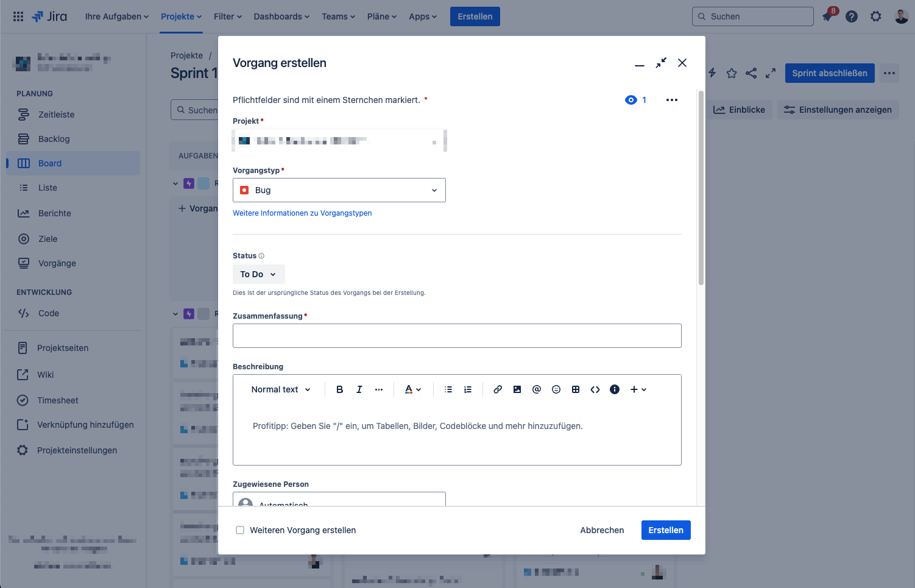
Task: Click Sprint abschließen button
Action: [x=830, y=73]
